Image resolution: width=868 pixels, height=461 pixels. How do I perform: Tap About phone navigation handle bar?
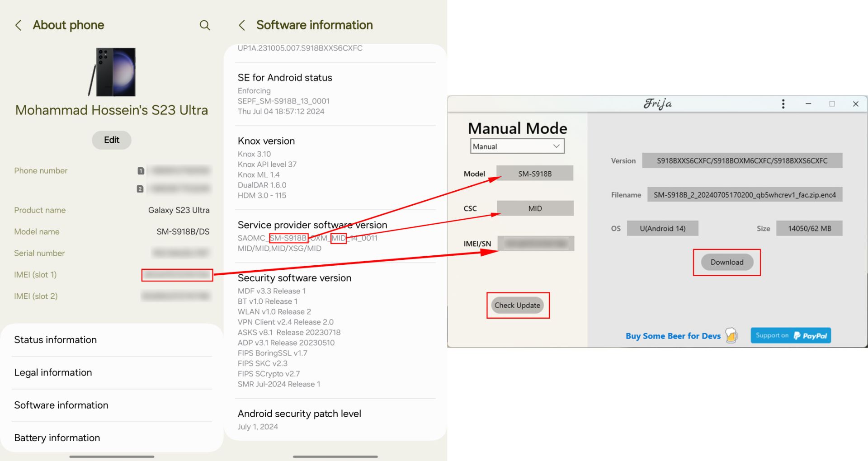(112, 456)
